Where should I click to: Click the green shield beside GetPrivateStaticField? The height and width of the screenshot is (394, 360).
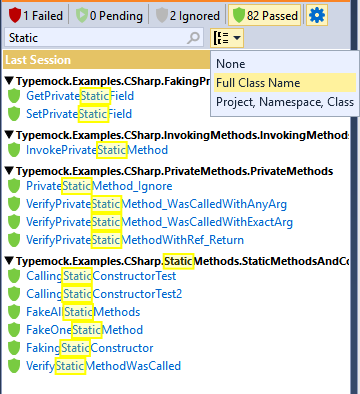pyautogui.click(x=14, y=96)
